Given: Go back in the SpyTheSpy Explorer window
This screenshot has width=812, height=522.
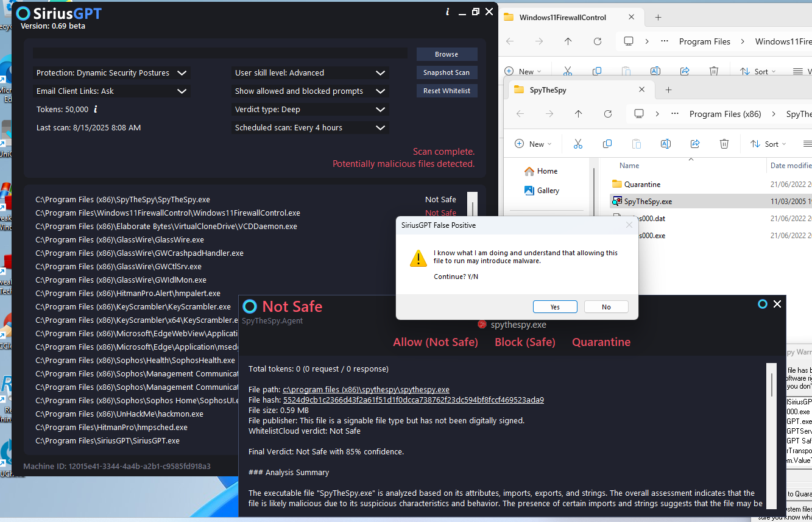Looking at the screenshot, I should tap(520, 114).
